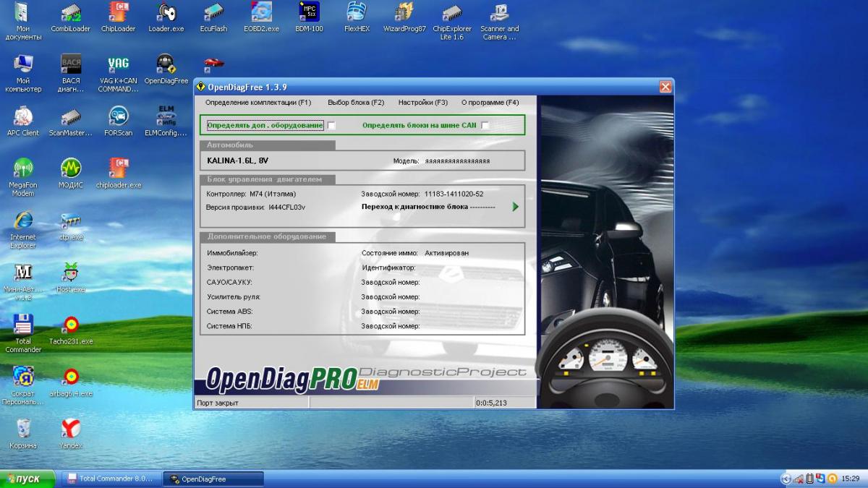Click the taskbar clock showing 15:29
Image resolution: width=868 pixels, height=488 pixels.
[851, 479]
